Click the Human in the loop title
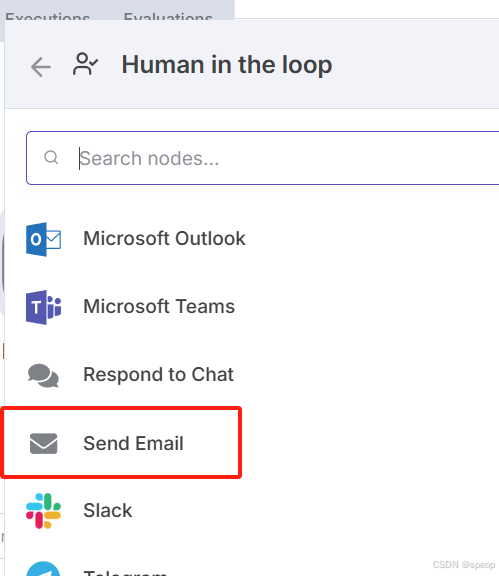 [227, 65]
